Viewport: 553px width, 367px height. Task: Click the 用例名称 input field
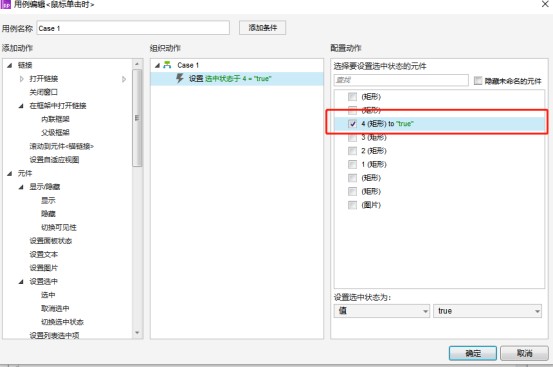tap(133, 28)
